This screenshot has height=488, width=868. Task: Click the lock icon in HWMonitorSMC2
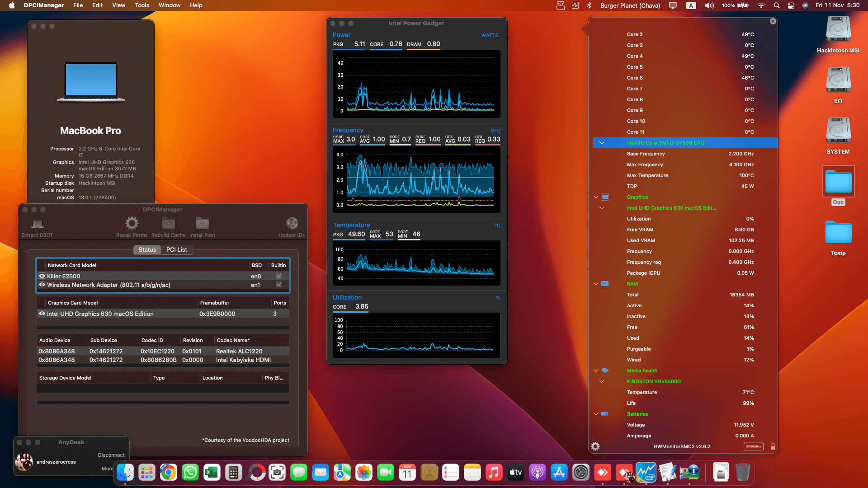coord(773,446)
